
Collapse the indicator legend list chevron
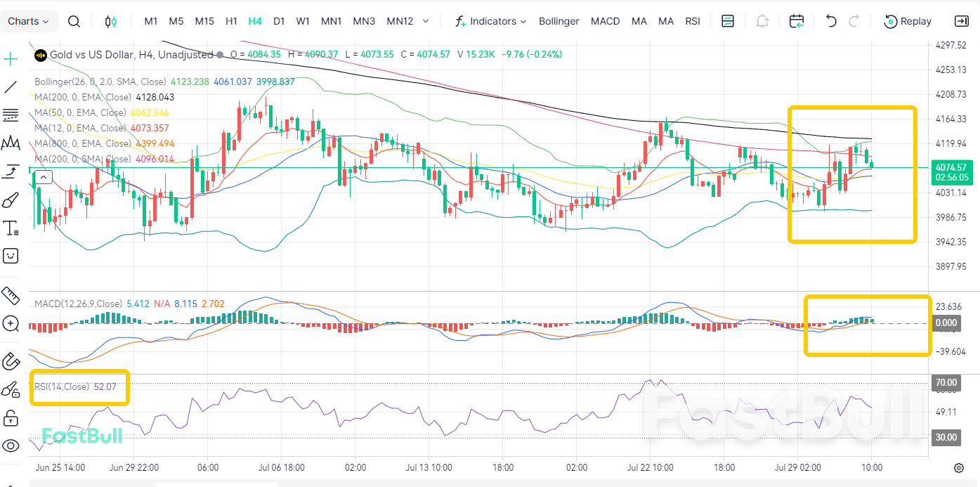pyautogui.click(x=43, y=177)
